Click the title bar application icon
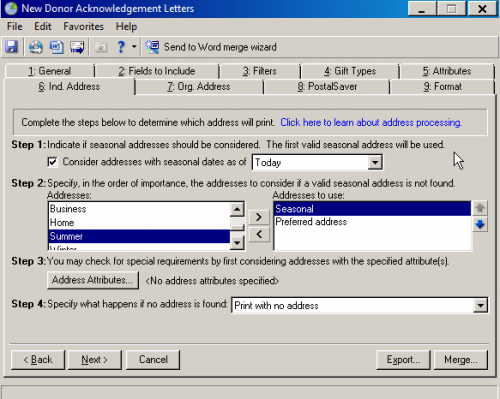Viewport: 500px width, 399px height. (11, 8)
